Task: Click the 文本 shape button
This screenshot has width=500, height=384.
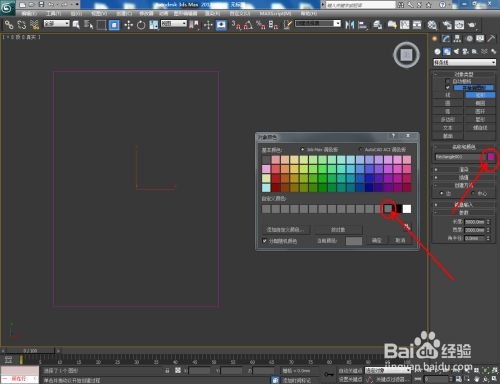Action: (x=448, y=128)
